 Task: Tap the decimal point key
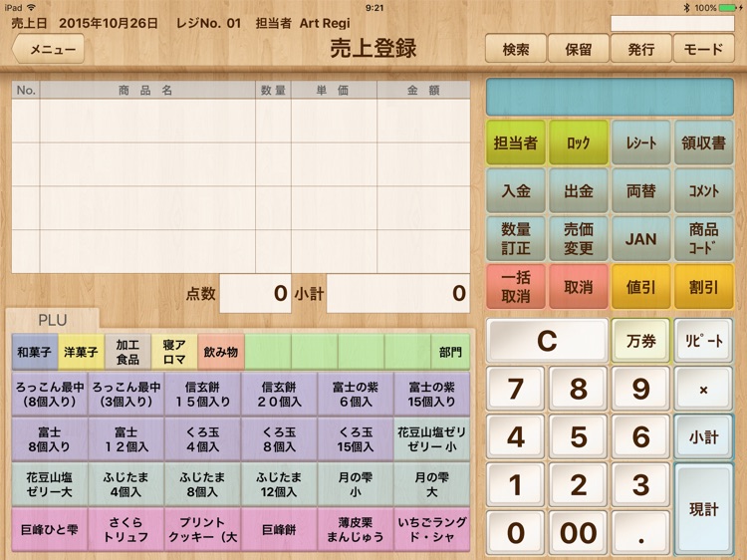(x=640, y=533)
